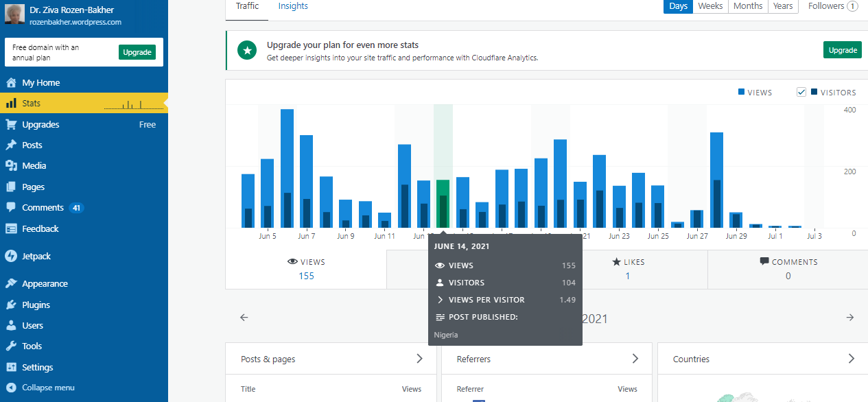This screenshot has width=868, height=402.
Task: Click the highlighted green June 14 bar
Action: 443,204
